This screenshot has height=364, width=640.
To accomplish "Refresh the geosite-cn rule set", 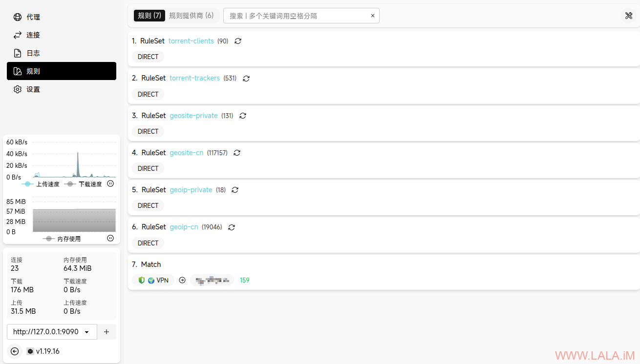I will tap(237, 153).
